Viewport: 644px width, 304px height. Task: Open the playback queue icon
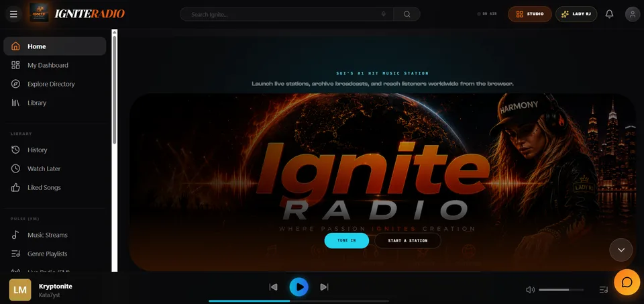(x=603, y=290)
